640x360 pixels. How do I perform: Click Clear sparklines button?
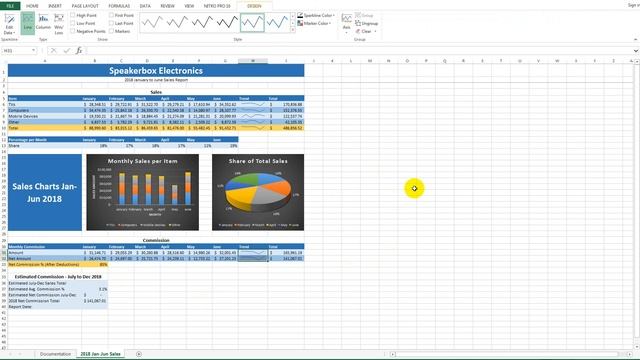363,31
